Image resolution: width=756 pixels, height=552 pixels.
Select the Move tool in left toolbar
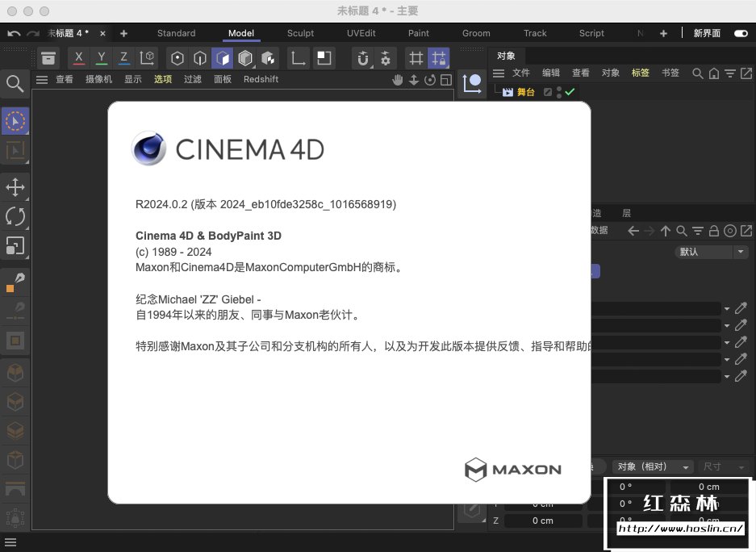[15, 188]
